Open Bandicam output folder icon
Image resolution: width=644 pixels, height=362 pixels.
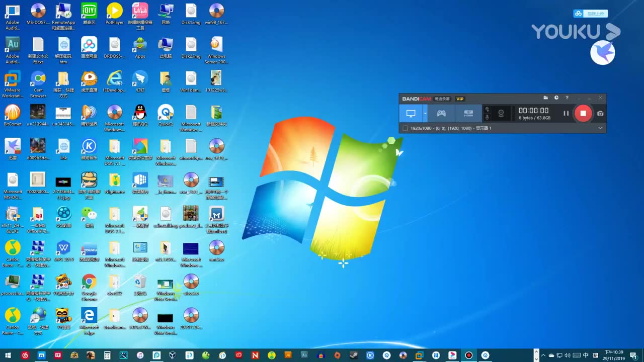click(546, 98)
